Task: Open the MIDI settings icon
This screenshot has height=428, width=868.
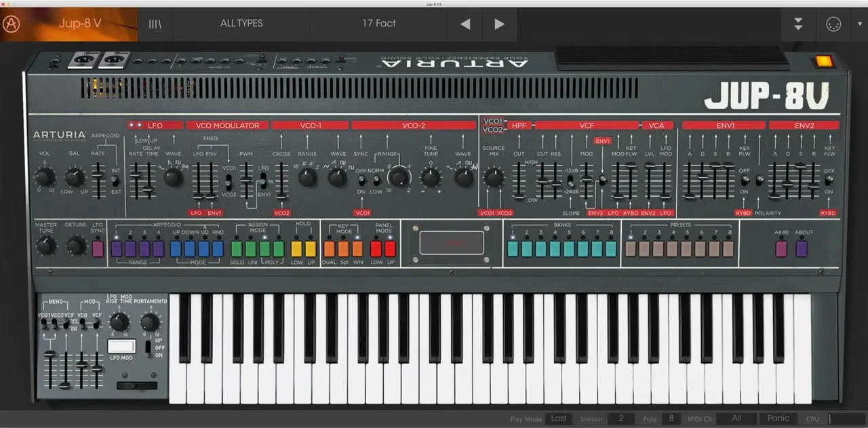Action: click(x=833, y=24)
